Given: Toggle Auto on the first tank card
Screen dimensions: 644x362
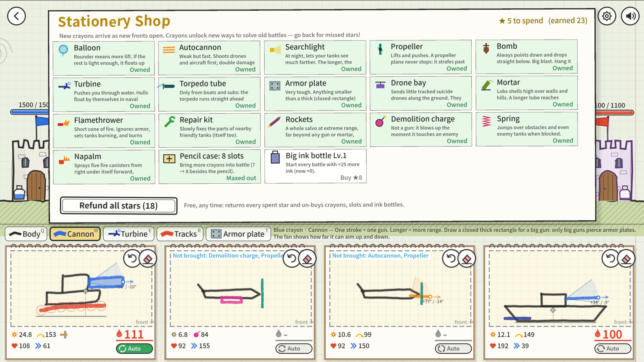Looking at the screenshot, I should coord(135,349).
